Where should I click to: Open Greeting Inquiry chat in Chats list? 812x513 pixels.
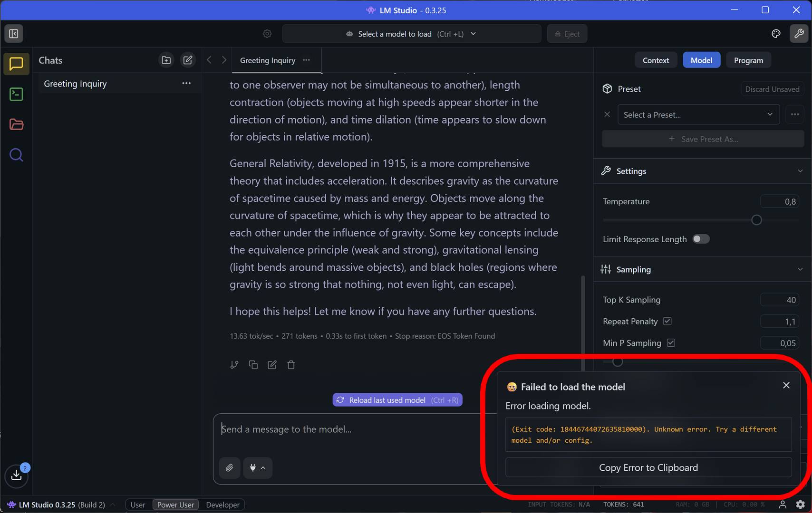coord(119,84)
